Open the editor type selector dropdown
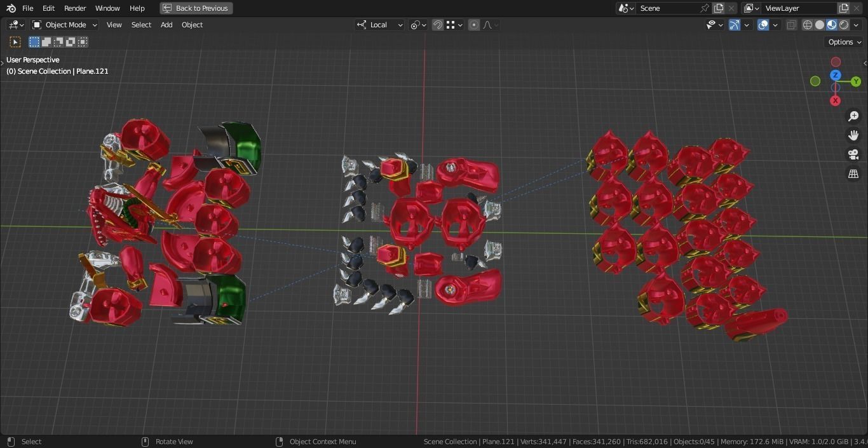 [16, 25]
